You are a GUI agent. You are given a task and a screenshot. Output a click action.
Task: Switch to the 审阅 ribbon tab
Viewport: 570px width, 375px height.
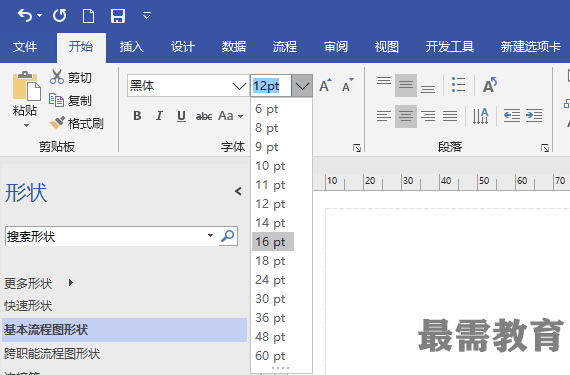point(336,47)
